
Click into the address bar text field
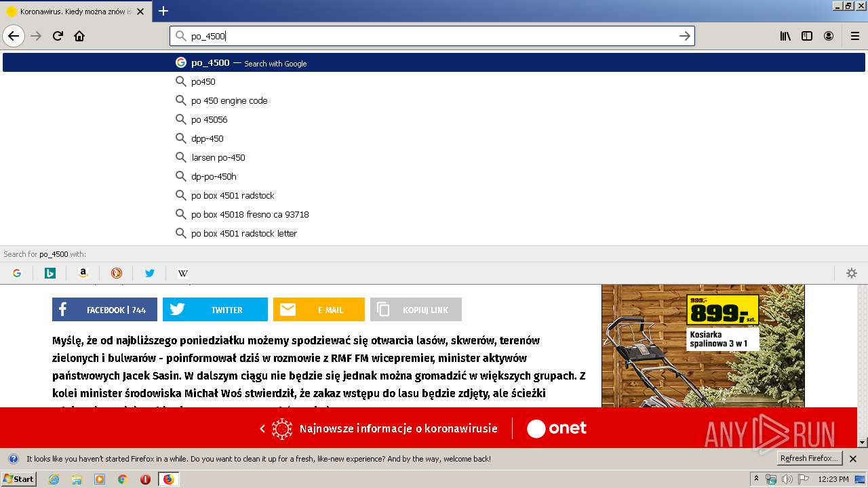431,36
